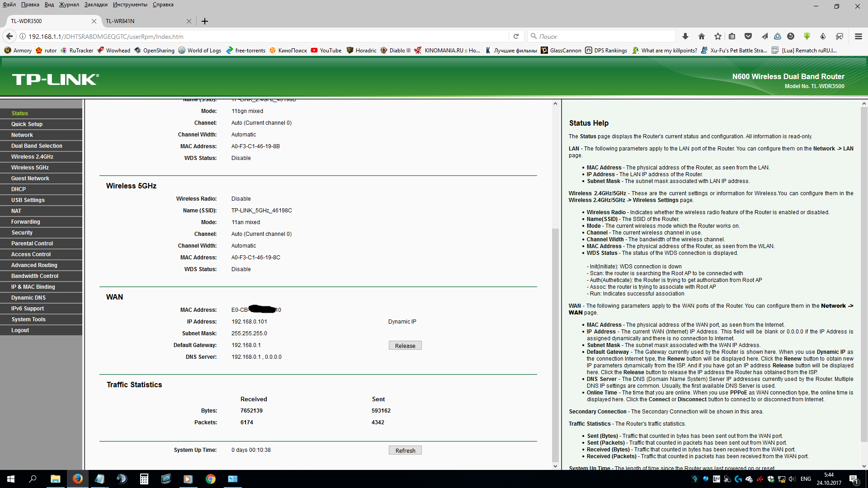Click the blue hooded extension icon

pos(778,36)
